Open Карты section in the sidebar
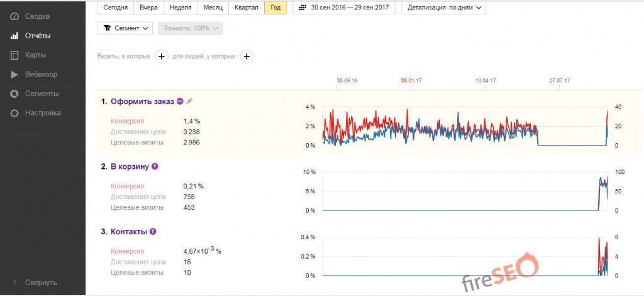The image size is (644, 297). (x=35, y=55)
